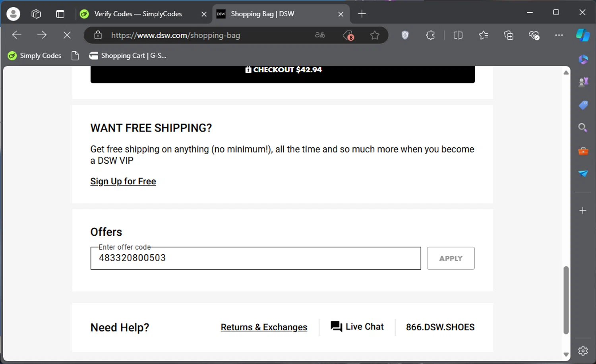Open Shopping Cart | G-S... bookmark
Screen dimensions: 596x364
tap(128, 56)
